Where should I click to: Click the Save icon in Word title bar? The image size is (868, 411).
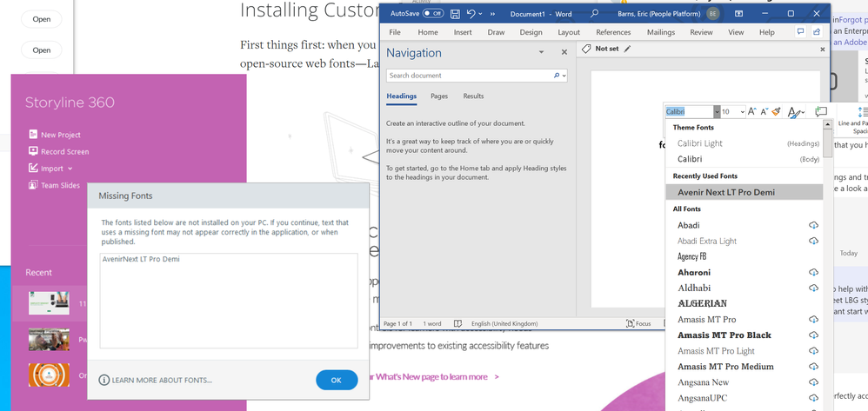coord(455,13)
